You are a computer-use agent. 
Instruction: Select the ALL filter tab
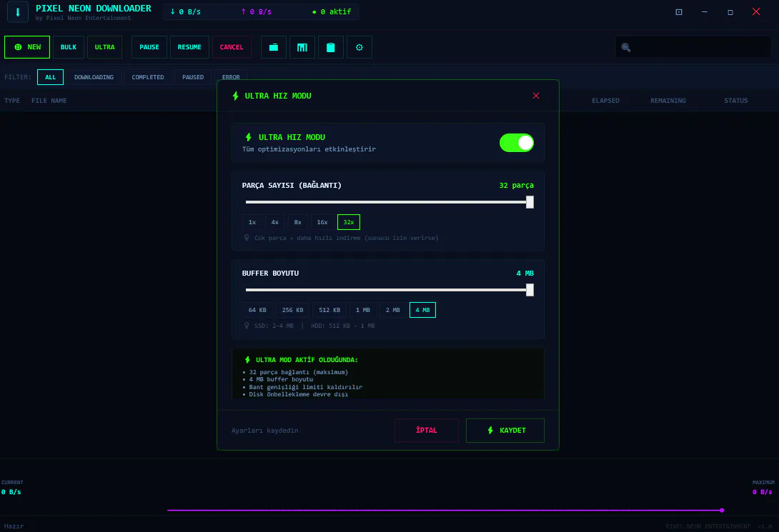click(x=50, y=77)
